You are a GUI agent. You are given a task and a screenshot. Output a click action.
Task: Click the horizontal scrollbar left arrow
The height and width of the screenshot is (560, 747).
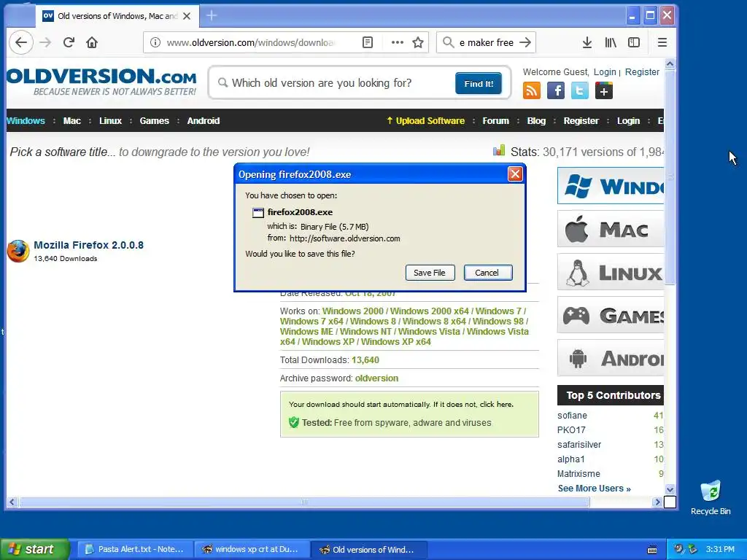coord(12,502)
